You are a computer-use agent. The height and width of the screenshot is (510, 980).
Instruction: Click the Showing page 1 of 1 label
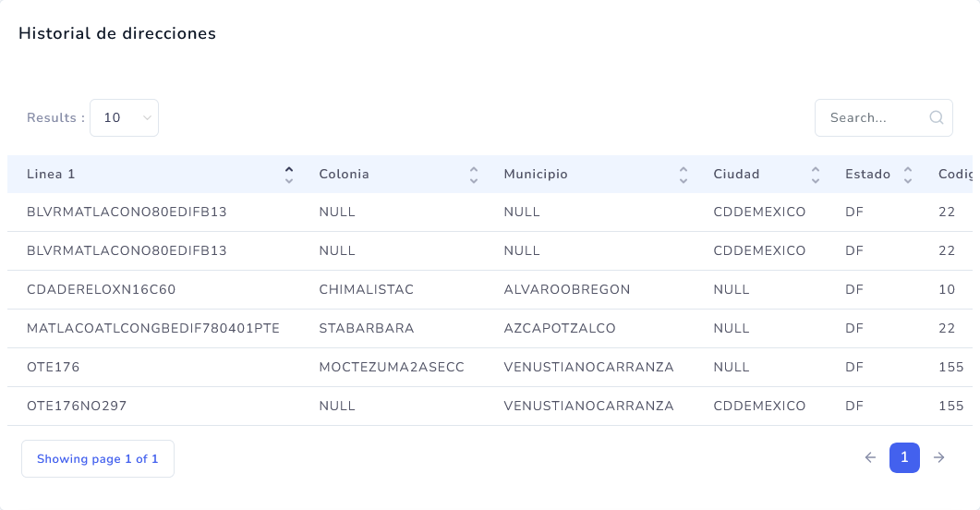98,458
